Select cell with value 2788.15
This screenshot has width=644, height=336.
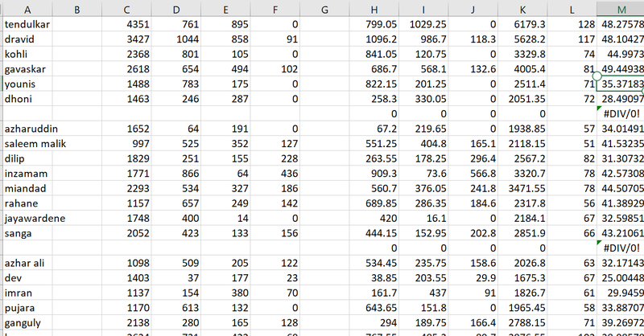tap(522, 323)
